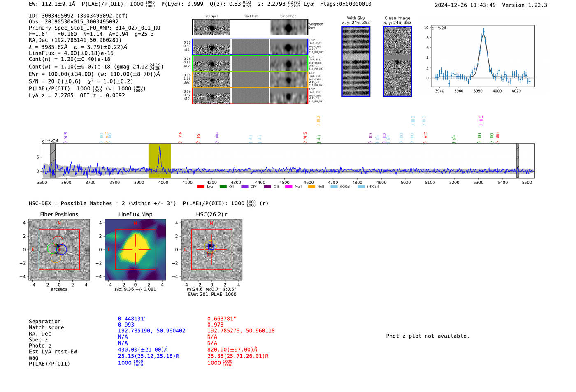
Task: Click the 'Cont(n) = 1.20(±0.40)e-18' line
Action: (70, 59)
